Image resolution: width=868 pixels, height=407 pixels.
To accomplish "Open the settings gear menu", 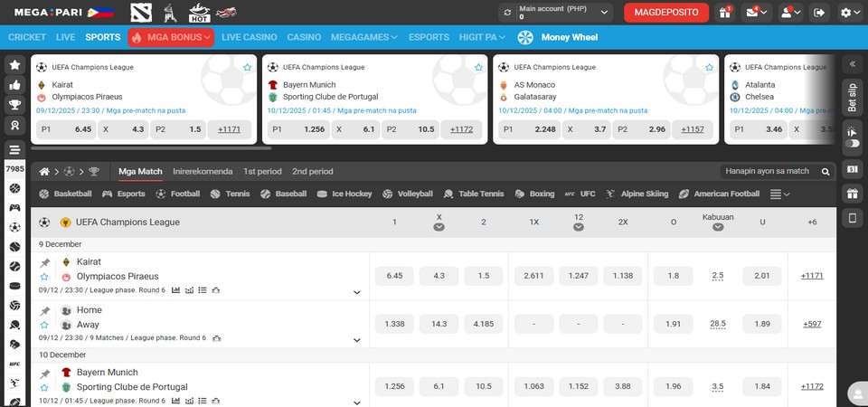I will coord(851,12).
